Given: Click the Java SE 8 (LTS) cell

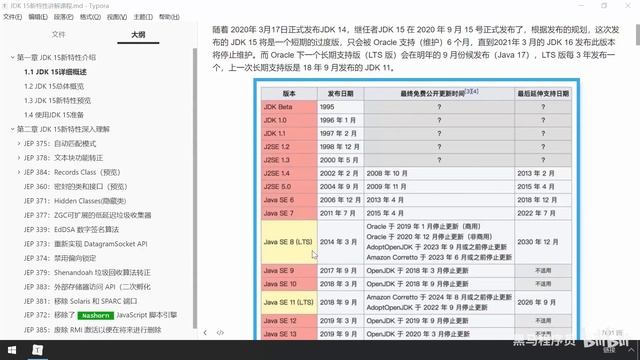Looking at the screenshot, I should point(289,242).
